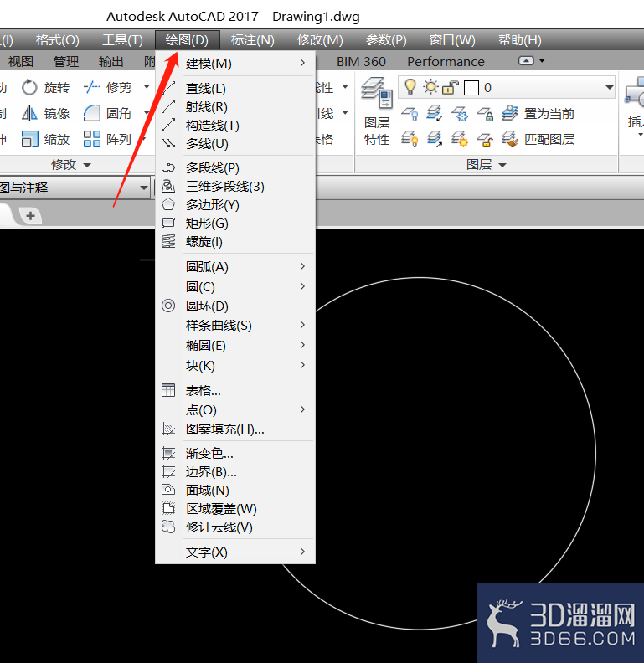Open the Trim 修剪 flyout arrow
This screenshot has height=663, width=644.
coord(147,87)
